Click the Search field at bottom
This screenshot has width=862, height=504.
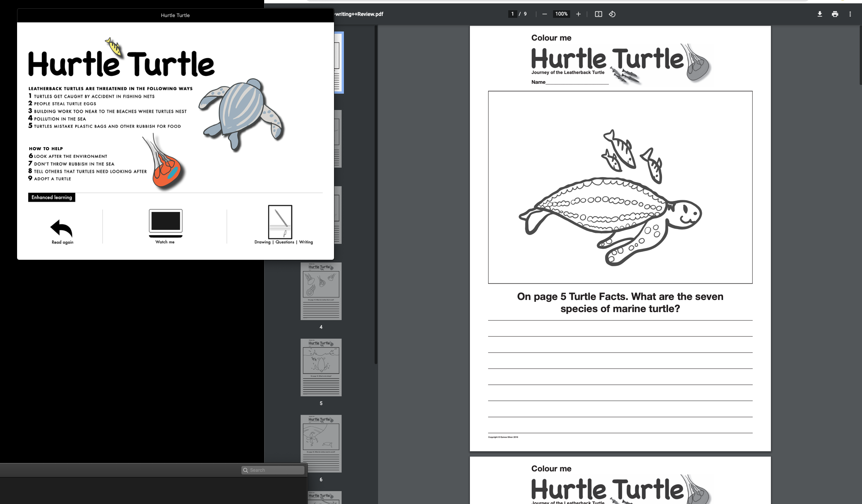[273, 470]
